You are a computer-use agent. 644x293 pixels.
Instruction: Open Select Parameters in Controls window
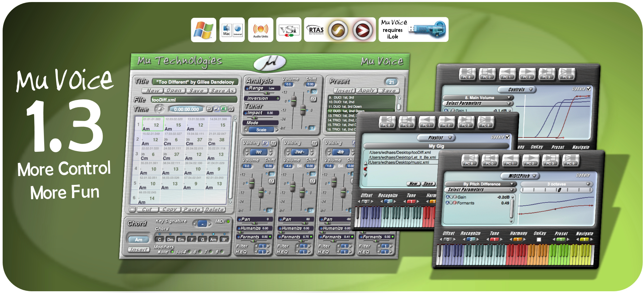coord(478,103)
